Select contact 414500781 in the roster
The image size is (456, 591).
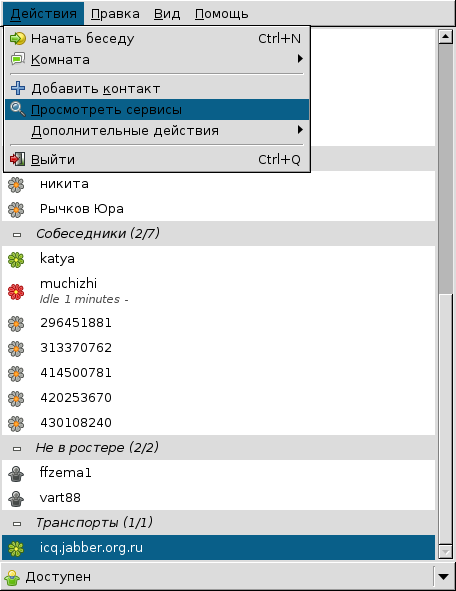point(218,373)
